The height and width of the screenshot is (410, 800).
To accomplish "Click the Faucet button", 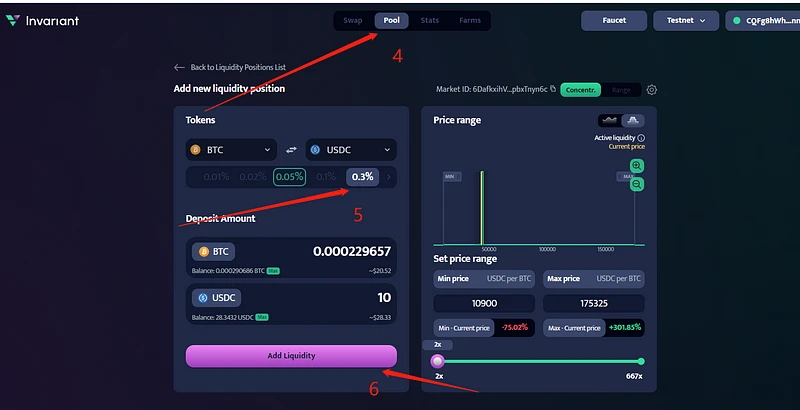I will 614,21.
